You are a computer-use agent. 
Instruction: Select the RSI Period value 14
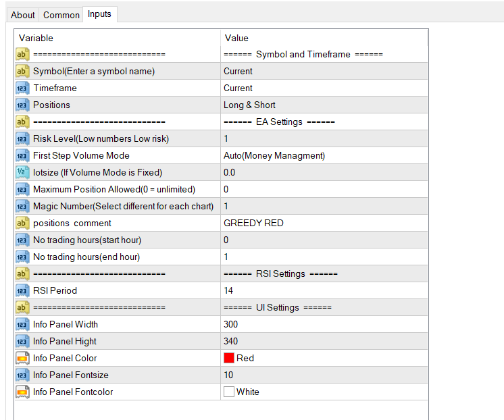(x=324, y=290)
